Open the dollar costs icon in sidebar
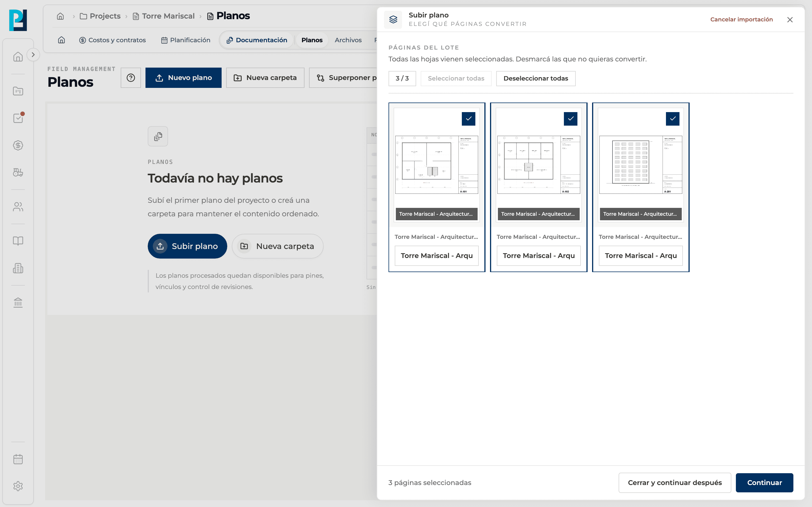The image size is (812, 507). [18, 145]
